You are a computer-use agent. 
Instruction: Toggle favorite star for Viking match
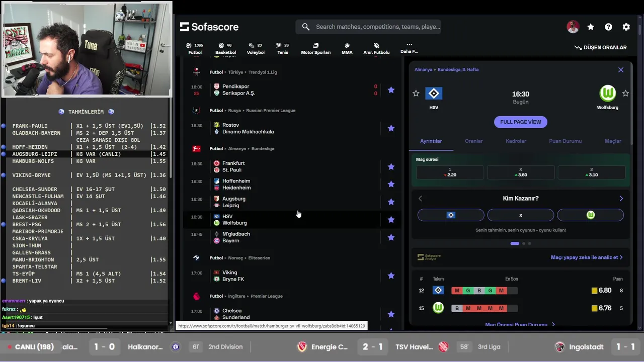tap(391, 276)
